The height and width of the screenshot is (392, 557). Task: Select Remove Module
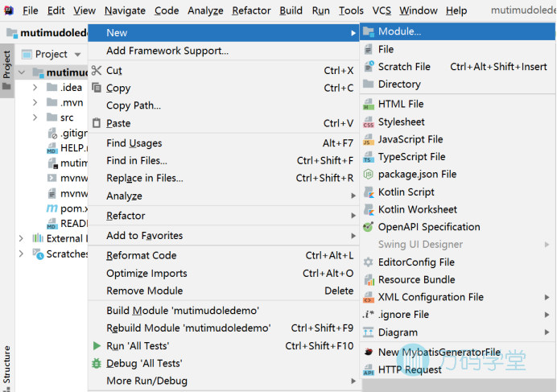pos(224,291)
